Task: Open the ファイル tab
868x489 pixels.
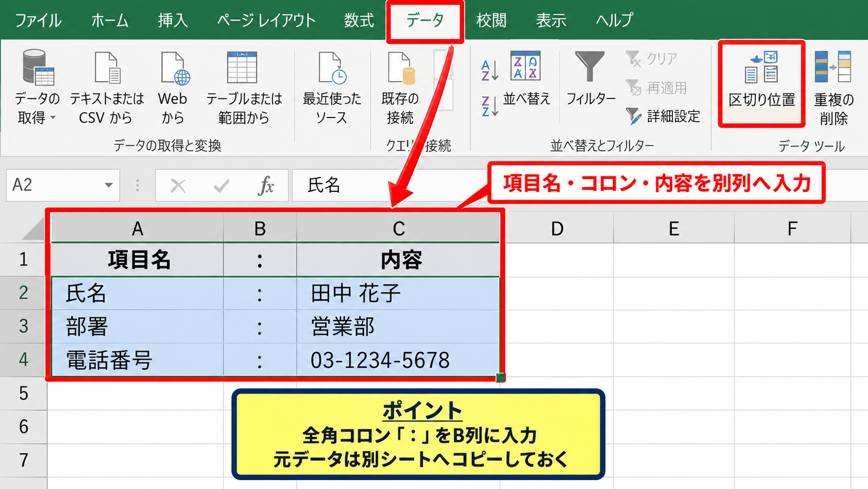Action: (x=38, y=21)
